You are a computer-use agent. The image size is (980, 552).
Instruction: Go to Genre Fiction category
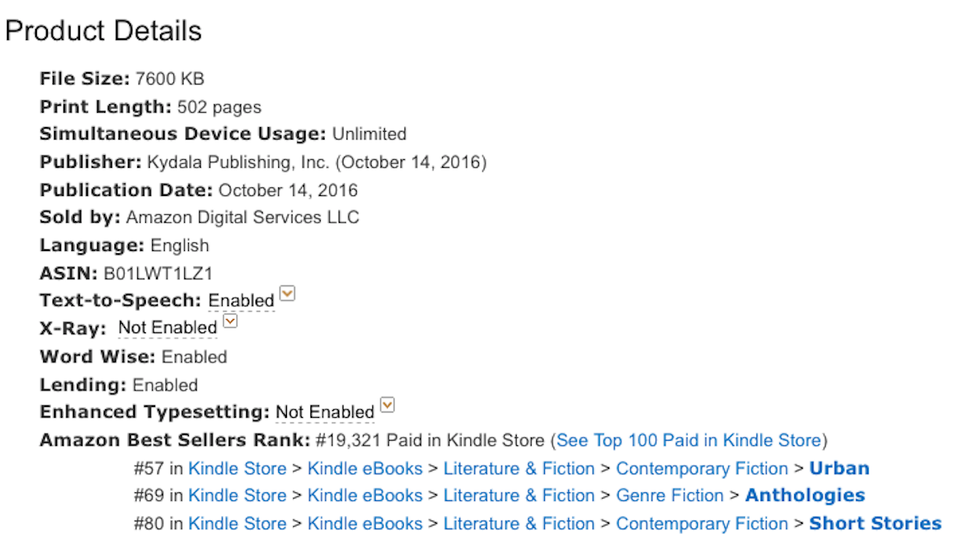[x=670, y=496]
